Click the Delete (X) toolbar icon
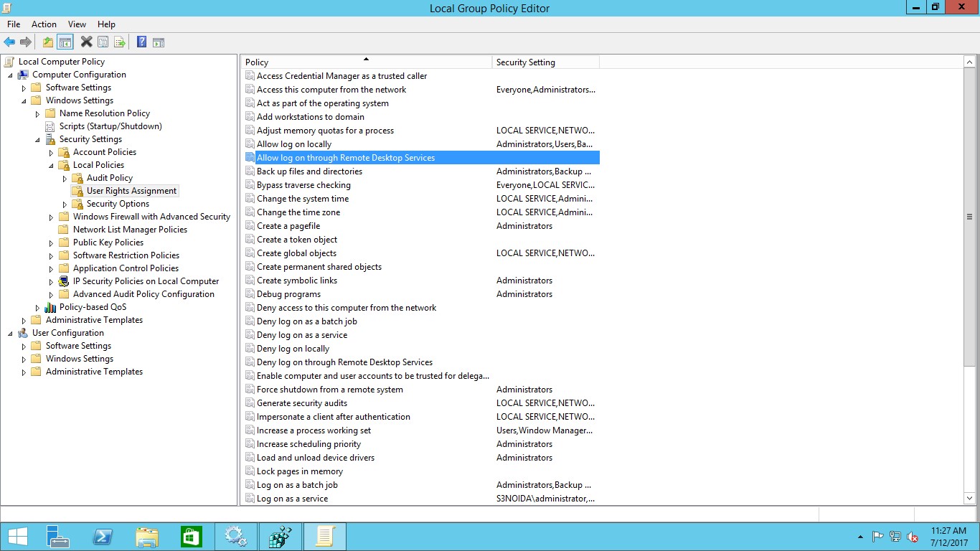Screen dimensions: 980x551 (86, 42)
